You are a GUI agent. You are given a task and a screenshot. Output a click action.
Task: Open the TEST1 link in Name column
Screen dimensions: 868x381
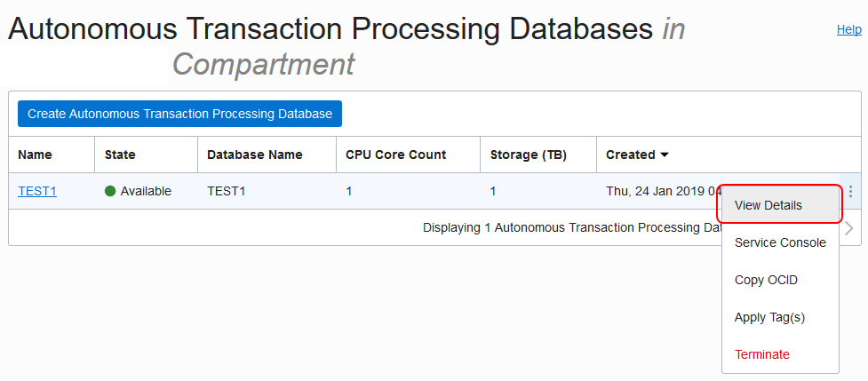37,191
